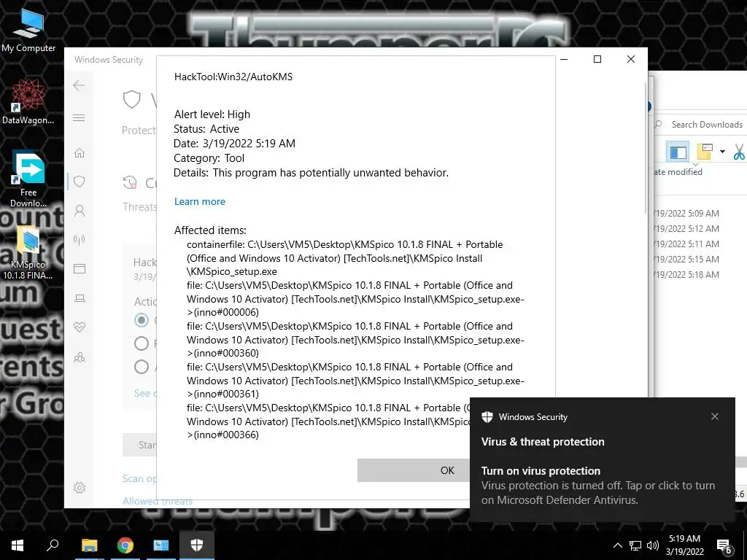Click Turn on virus protection notification
747x560 pixels.
click(x=602, y=460)
